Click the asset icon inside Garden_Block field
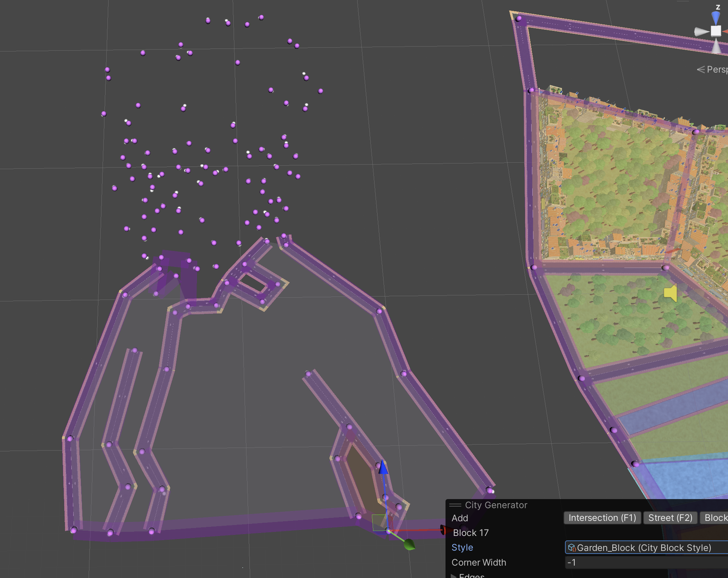Image resolution: width=728 pixels, height=578 pixels. (x=572, y=548)
